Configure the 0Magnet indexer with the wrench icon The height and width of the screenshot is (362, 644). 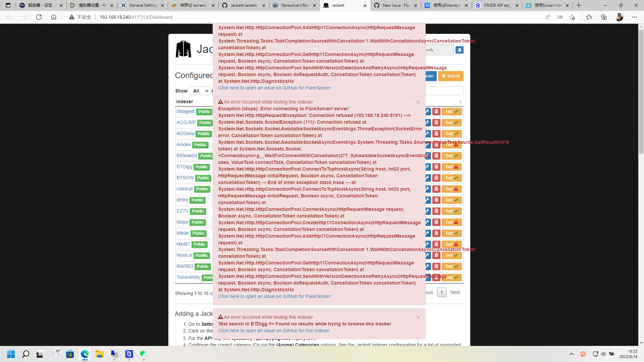click(x=428, y=111)
